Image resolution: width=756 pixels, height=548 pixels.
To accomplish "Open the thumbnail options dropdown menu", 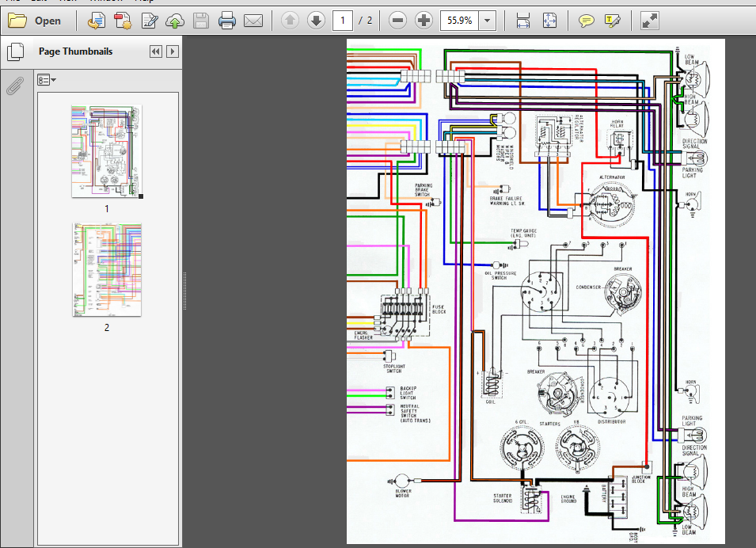I will coord(46,80).
